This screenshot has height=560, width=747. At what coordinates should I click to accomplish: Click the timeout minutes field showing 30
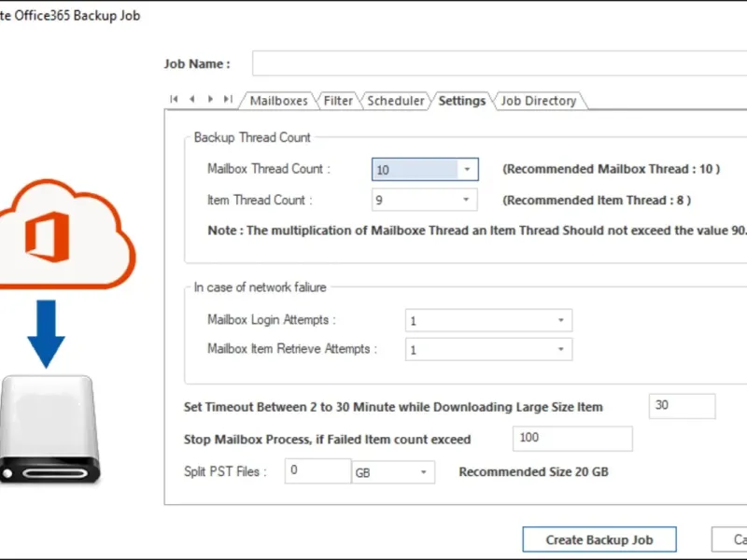tap(682, 406)
